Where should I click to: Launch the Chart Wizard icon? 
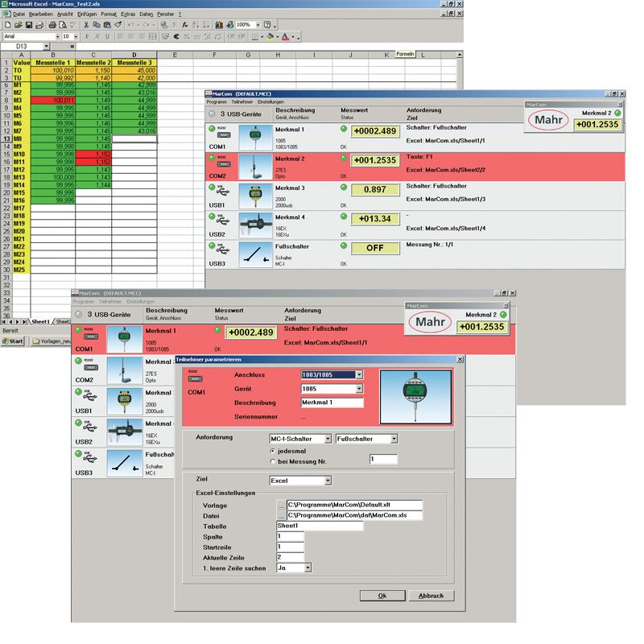[x=219, y=25]
